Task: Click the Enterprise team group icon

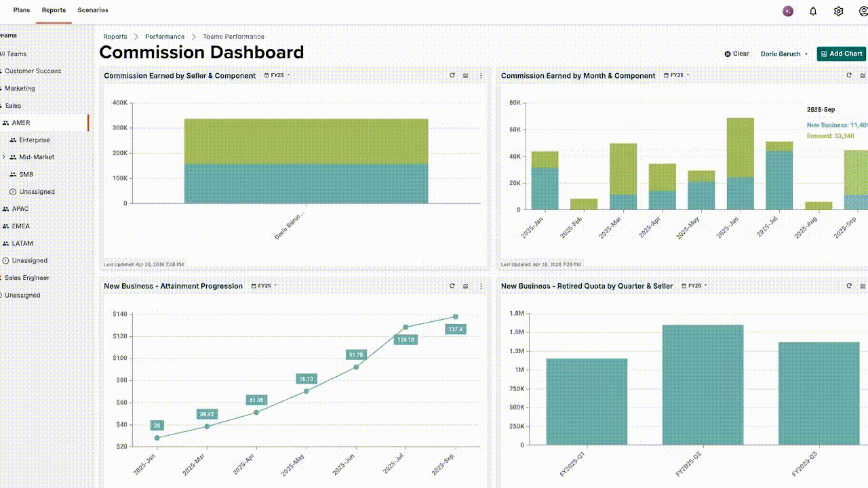Action: 13,140
